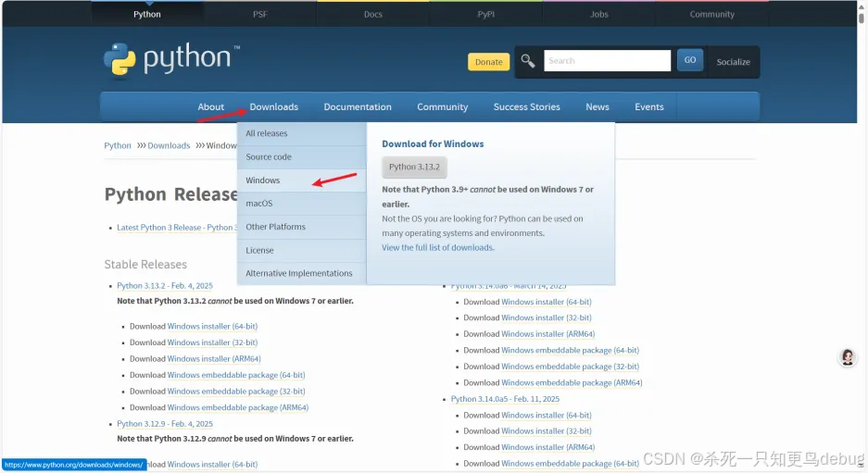
Task: Download 3.14.0a6 Windows installer (32-bit)
Action: click(547, 318)
